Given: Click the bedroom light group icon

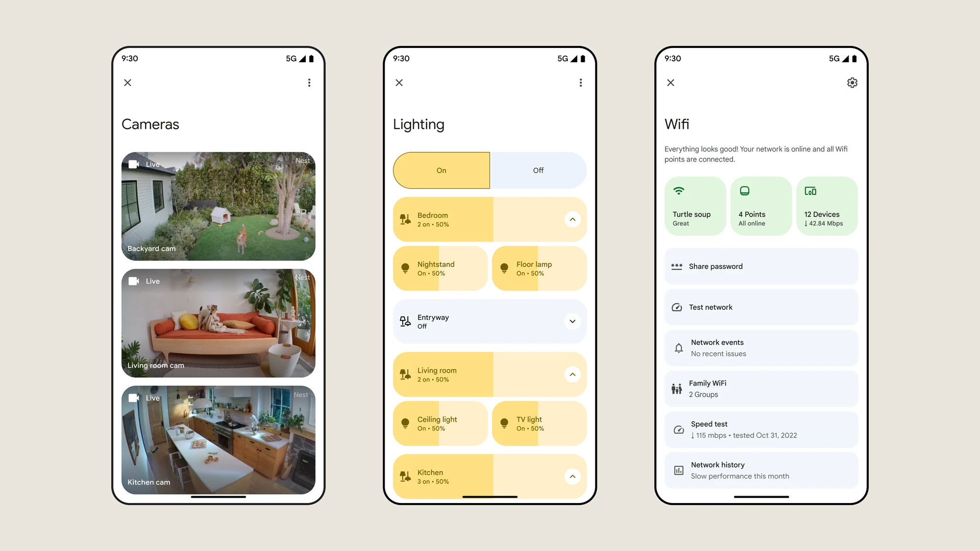Looking at the screenshot, I should (405, 218).
